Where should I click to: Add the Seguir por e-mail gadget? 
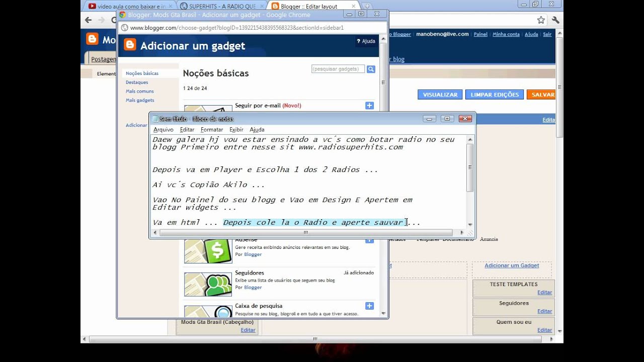pyautogui.click(x=369, y=106)
